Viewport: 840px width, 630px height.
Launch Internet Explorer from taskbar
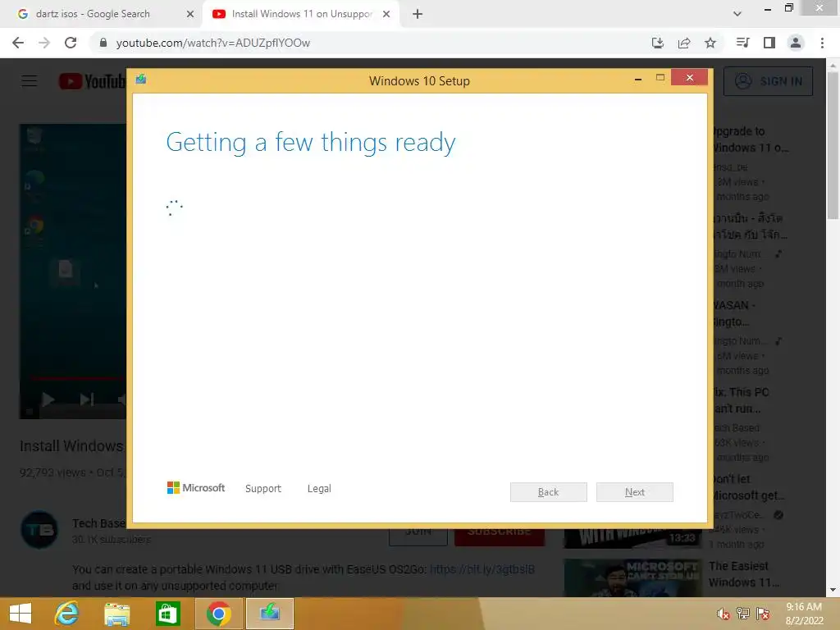[67, 614]
